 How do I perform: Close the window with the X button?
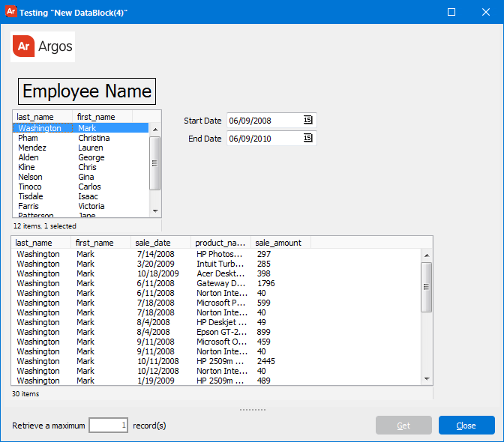[x=486, y=12]
